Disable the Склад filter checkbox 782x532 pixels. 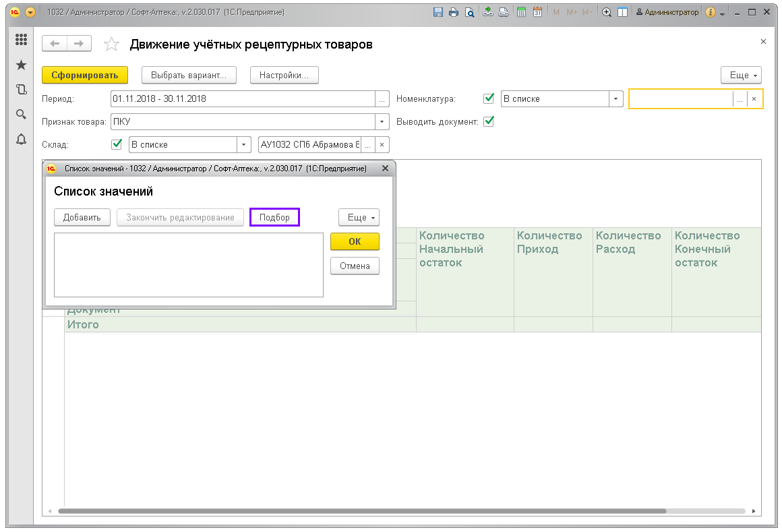coord(116,144)
